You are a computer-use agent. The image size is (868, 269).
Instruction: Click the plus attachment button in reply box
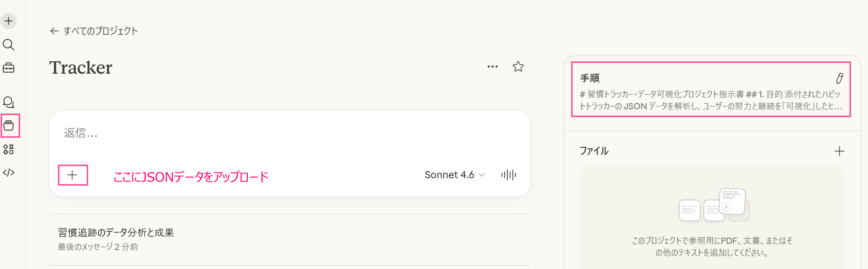pos(72,175)
